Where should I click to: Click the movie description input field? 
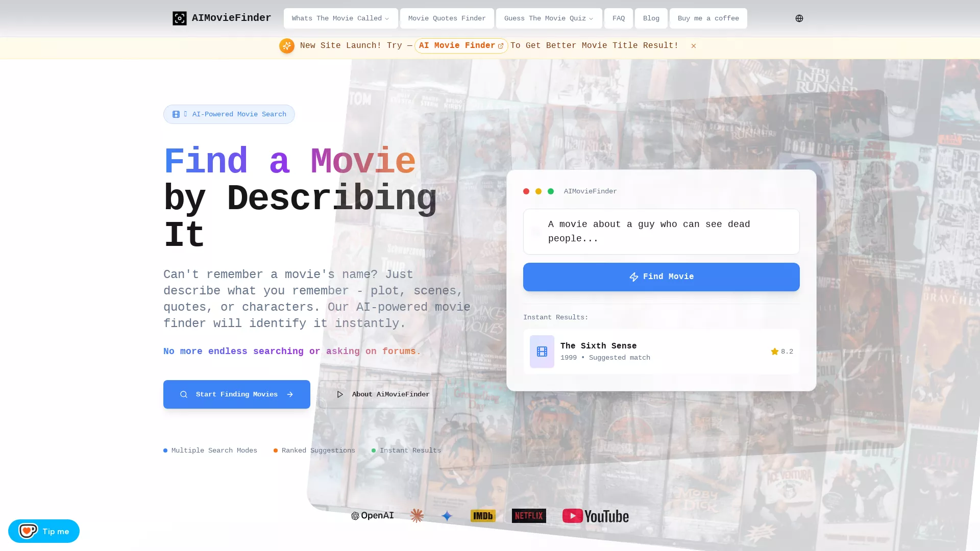pyautogui.click(x=661, y=232)
